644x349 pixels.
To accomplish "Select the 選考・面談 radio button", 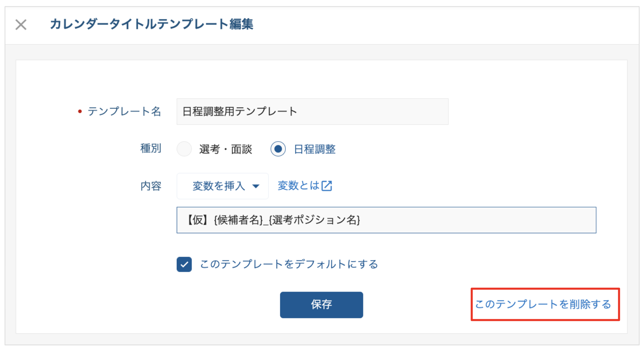I will (184, 149).
